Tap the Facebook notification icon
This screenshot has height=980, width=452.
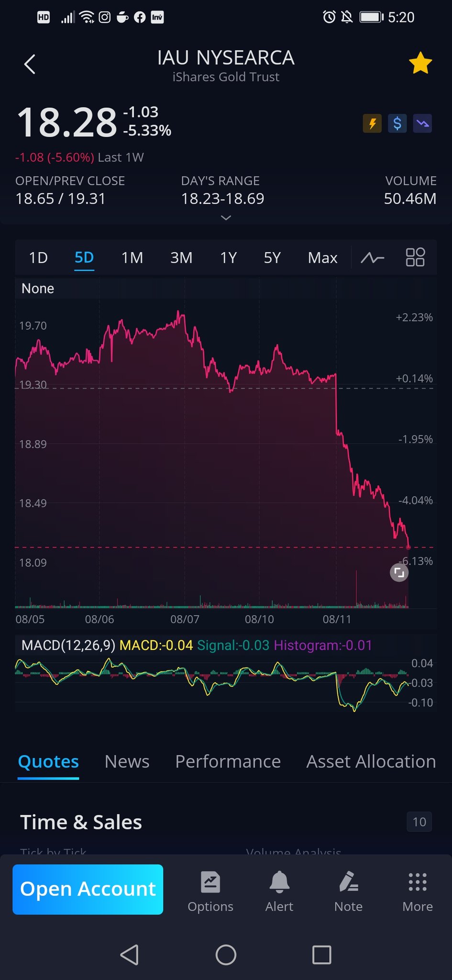140,17
